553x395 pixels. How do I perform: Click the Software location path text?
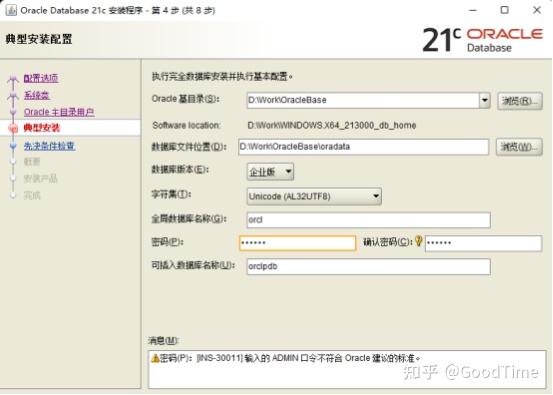click(x=332, y=125)
